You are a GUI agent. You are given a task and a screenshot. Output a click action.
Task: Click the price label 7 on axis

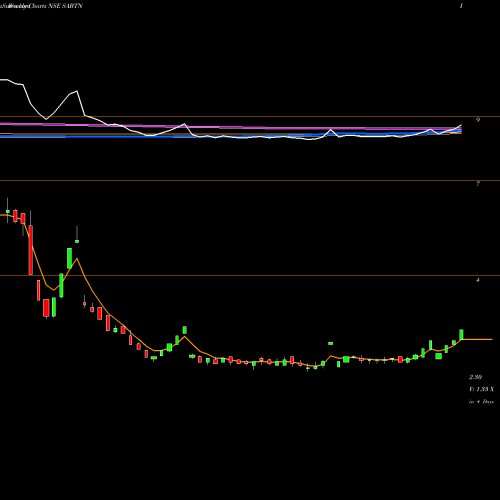coord(478,184)
